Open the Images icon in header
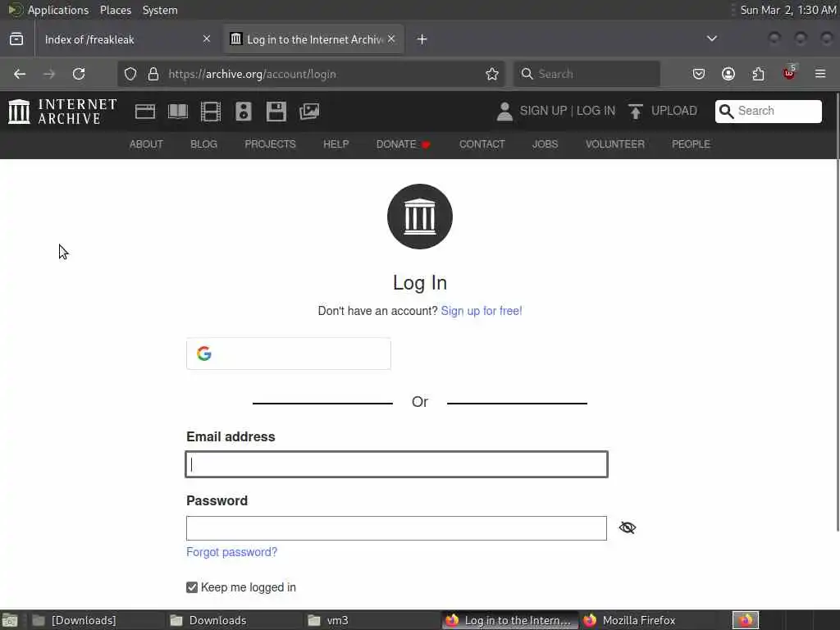The width and height of the screenshot is (840, 630). pyautogui.click(x=309, y=112)
